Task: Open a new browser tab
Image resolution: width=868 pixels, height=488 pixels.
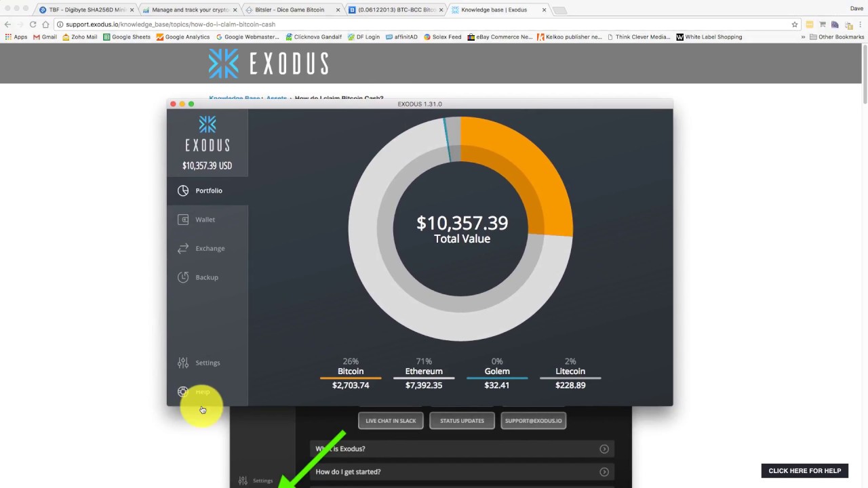Action: [559, 11]
